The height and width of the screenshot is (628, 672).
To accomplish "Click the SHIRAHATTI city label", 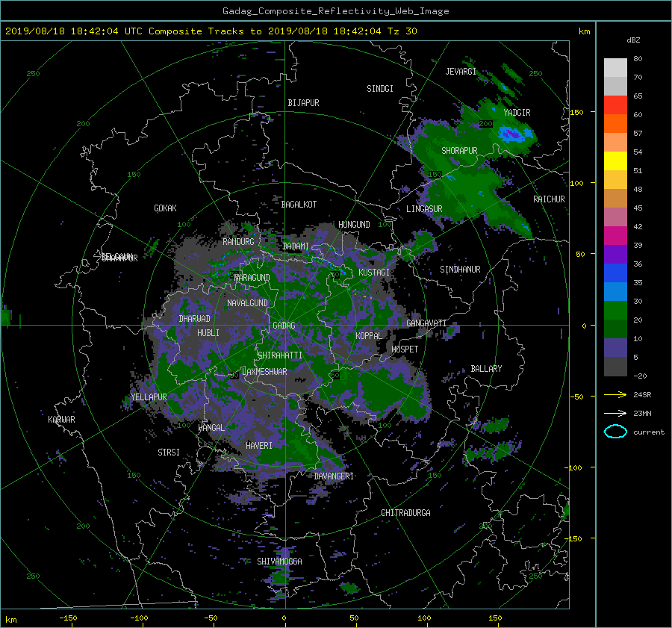I will coord(280,355).
